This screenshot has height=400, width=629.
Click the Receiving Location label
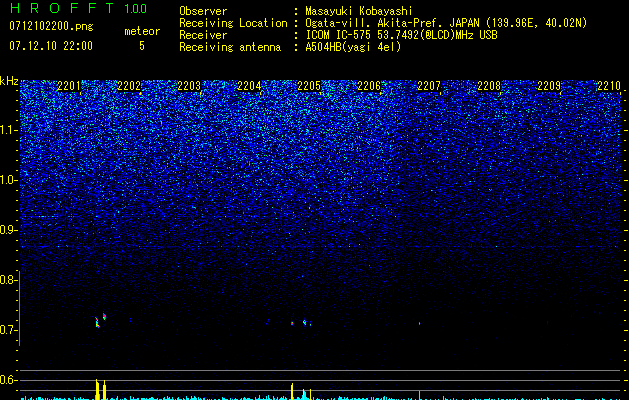coord(233,23)
